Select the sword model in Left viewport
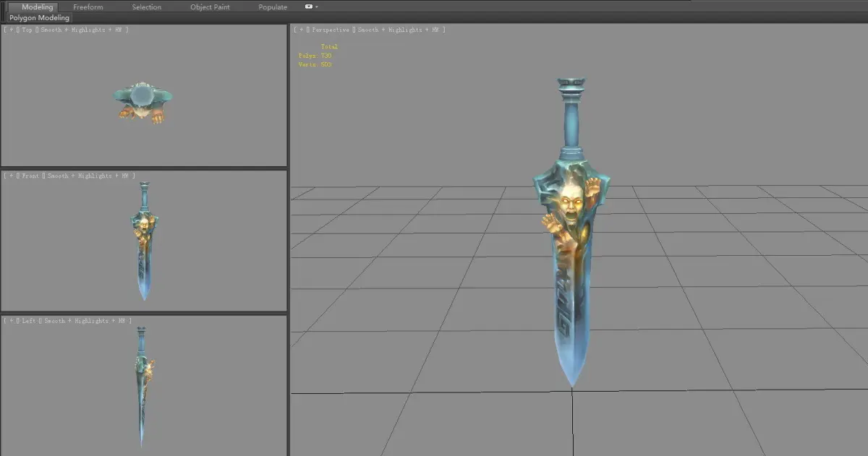This screenshot has height=456, width=868. tap(142, 386)
